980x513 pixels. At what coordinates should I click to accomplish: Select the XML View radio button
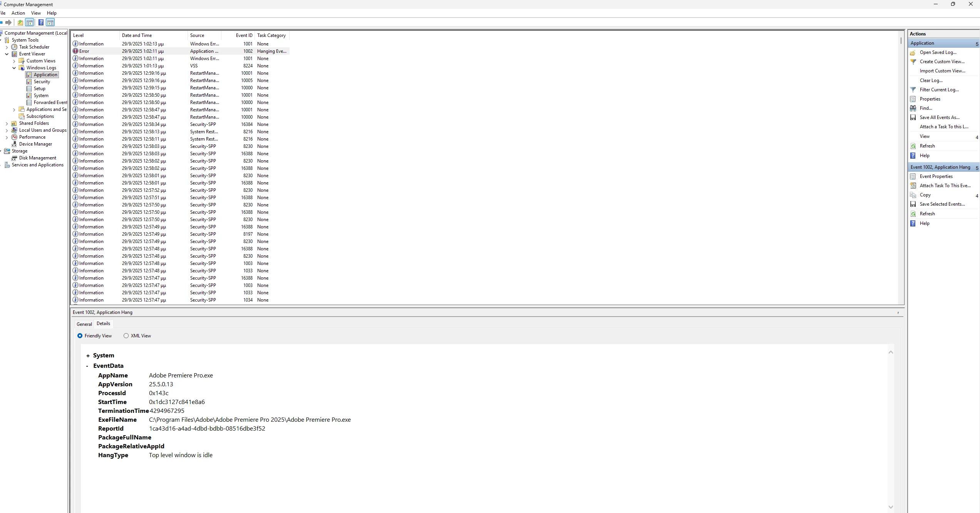tap(126, 336)
